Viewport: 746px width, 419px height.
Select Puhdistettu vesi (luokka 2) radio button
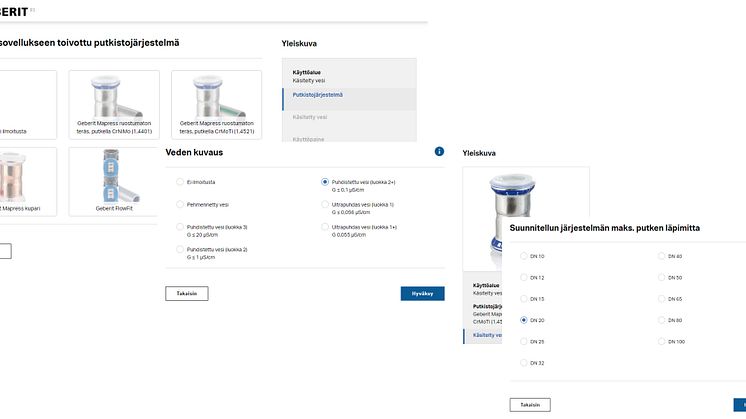click(x=181, y=249)
